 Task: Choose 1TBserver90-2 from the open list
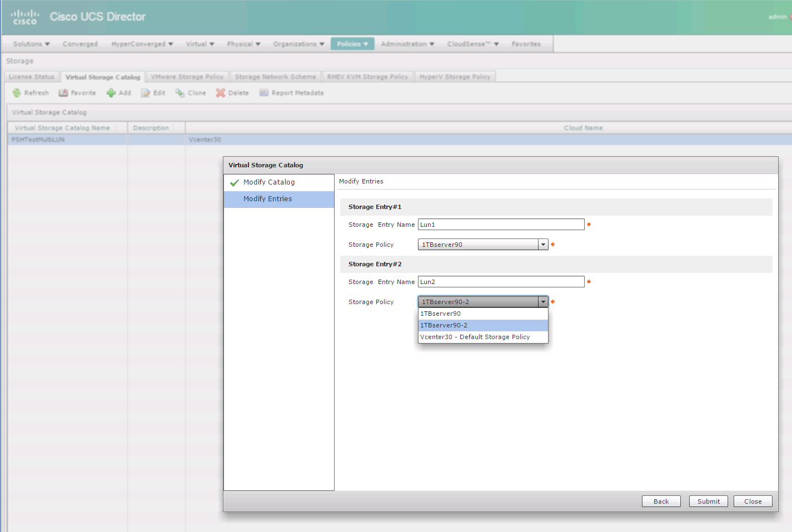click(483, 325)
